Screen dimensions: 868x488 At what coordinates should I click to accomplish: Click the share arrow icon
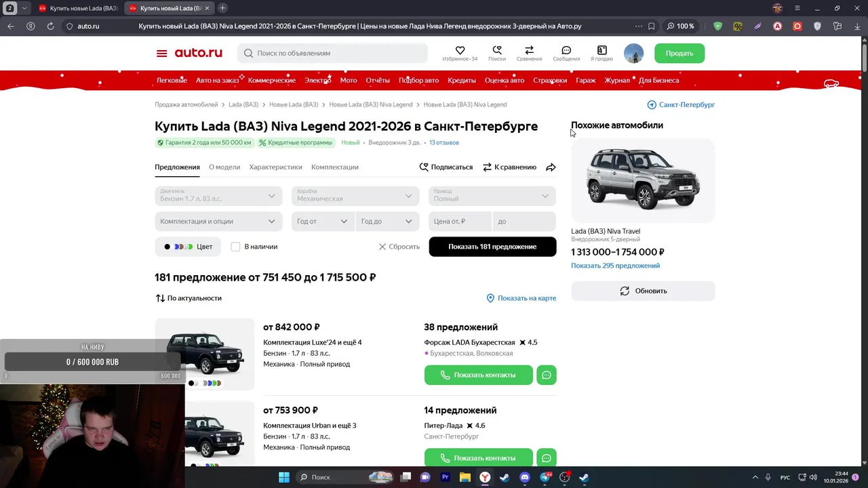click(551, 167)
